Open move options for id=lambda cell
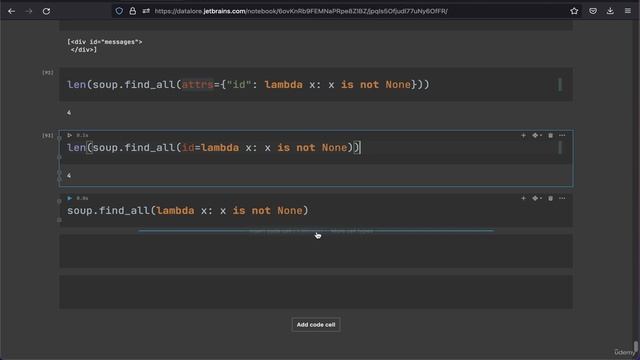640x360 pixels. click(x=536, y=135)
